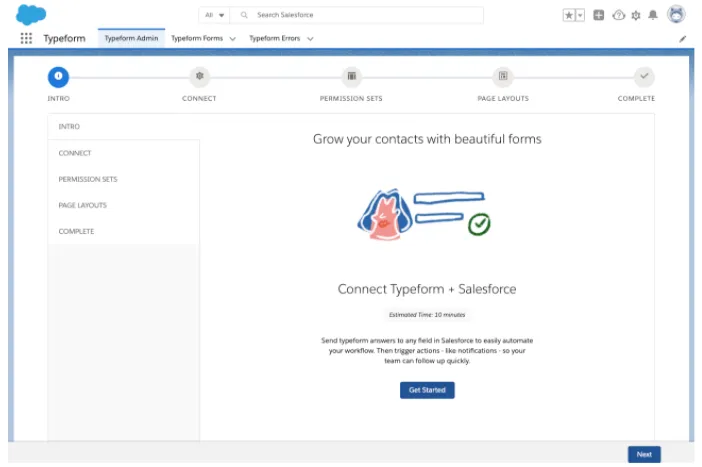The height and width of the screenshot is (467, 702).
Task: Open the Typeform Errors tab
Action: [274, 39]
